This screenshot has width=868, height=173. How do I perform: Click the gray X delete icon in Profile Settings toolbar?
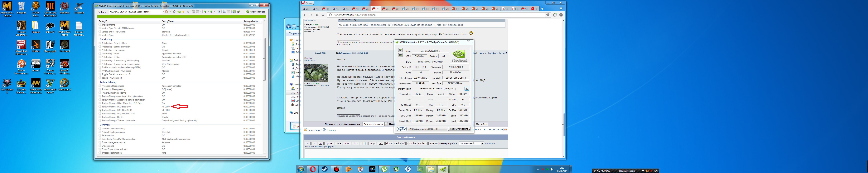tap(188, 12)
